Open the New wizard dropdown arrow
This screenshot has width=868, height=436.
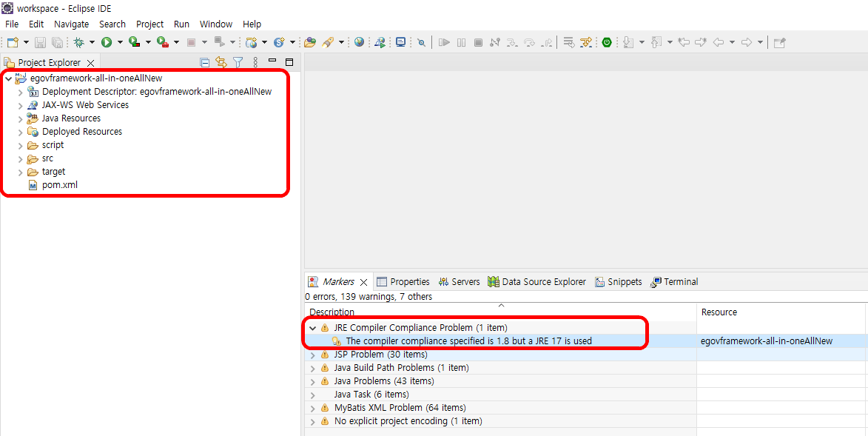(26, 42)
